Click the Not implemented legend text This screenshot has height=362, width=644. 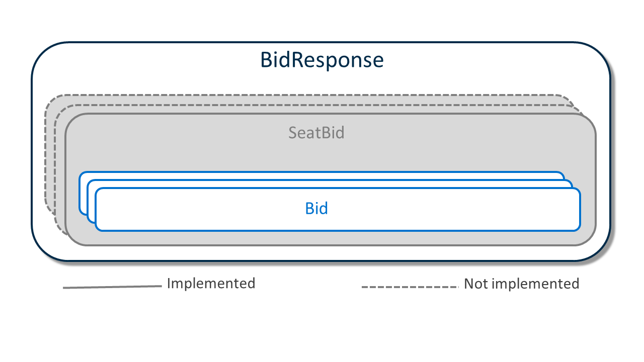[521, 284]
